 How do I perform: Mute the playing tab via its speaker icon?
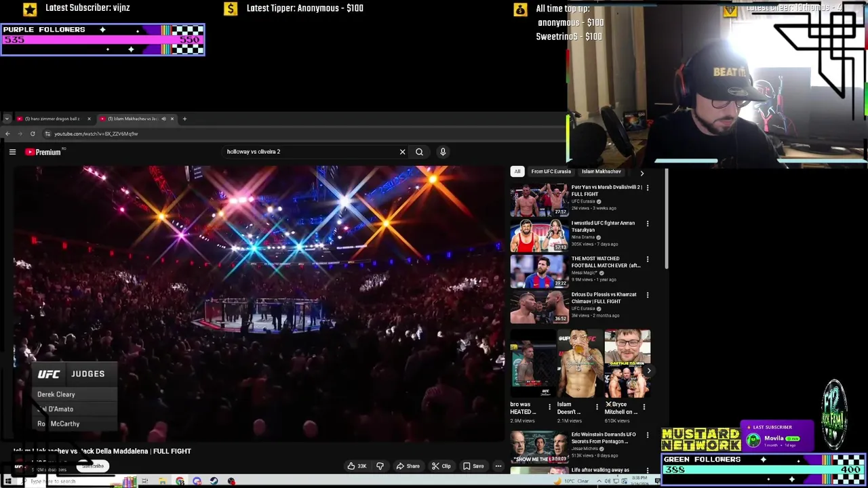point(163,119)
